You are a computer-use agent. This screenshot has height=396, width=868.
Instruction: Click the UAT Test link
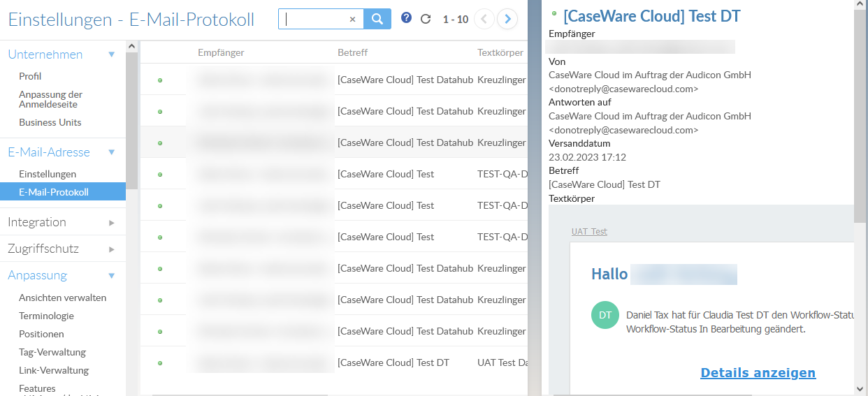click(x=589, y=232)
